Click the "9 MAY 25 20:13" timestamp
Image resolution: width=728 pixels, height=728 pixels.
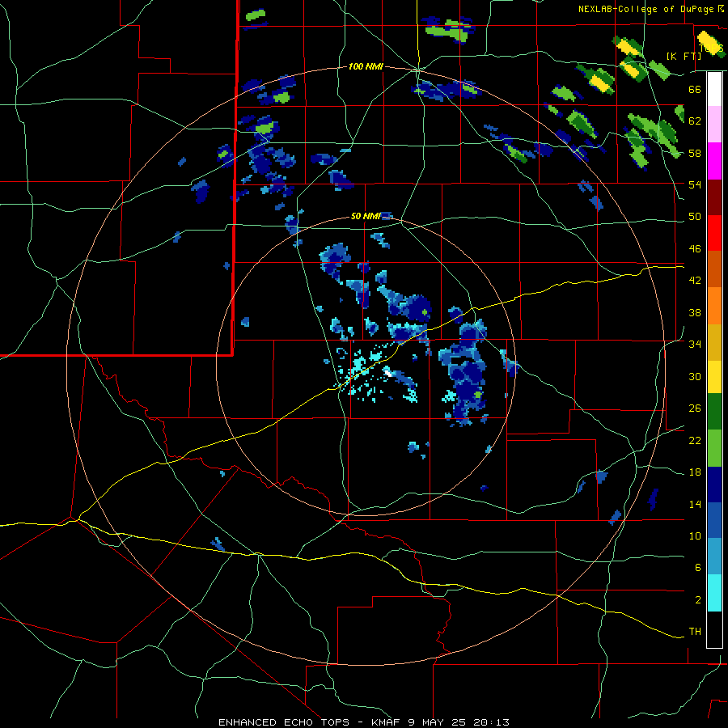coord(459,722)
